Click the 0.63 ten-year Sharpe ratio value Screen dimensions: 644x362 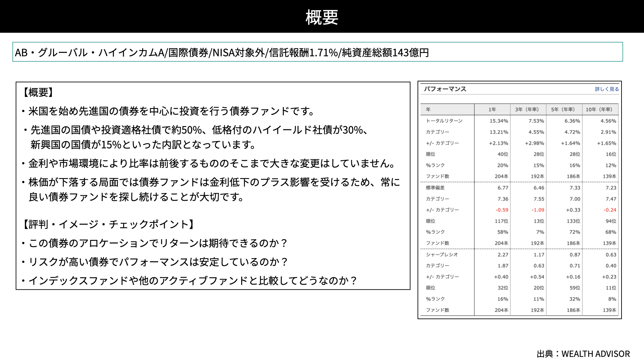(611, 255)
